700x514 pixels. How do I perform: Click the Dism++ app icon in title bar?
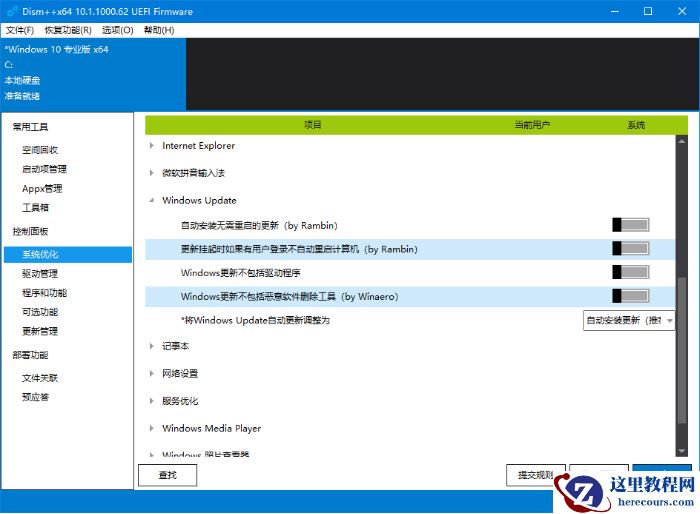pyautogui.click(x=12, y=11)
